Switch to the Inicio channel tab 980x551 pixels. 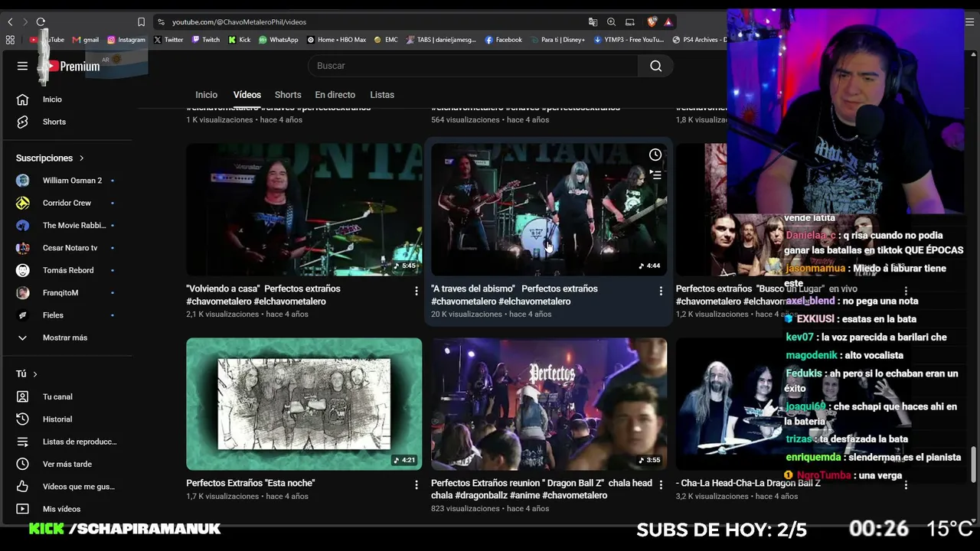coord(206,95)
